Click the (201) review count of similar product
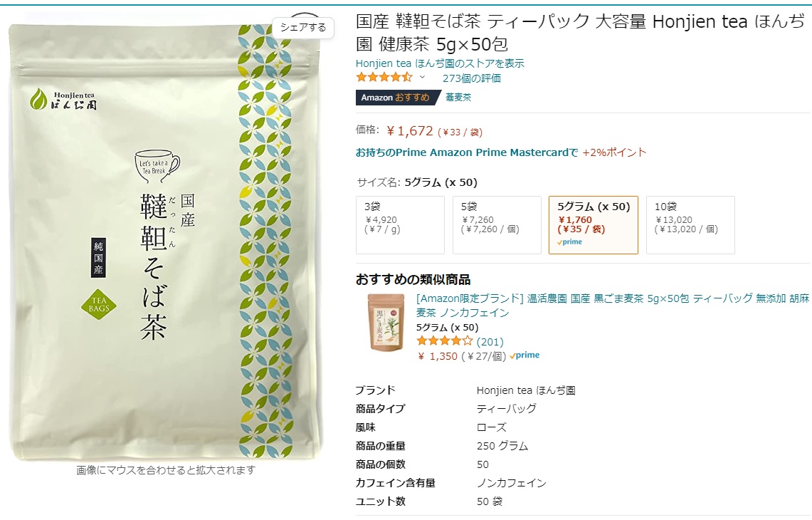This screenshot has height=520, width=812. pyautogui.click(x=491, y=341)
